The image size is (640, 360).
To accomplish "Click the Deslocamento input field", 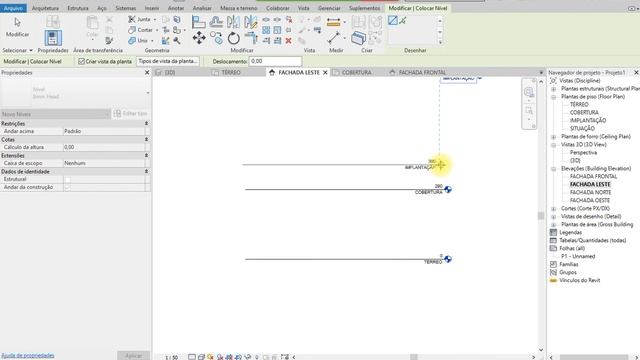I will click(276, 61).
